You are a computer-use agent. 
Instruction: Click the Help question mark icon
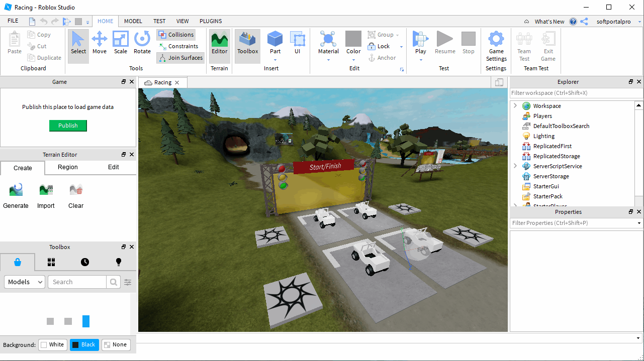573,22
